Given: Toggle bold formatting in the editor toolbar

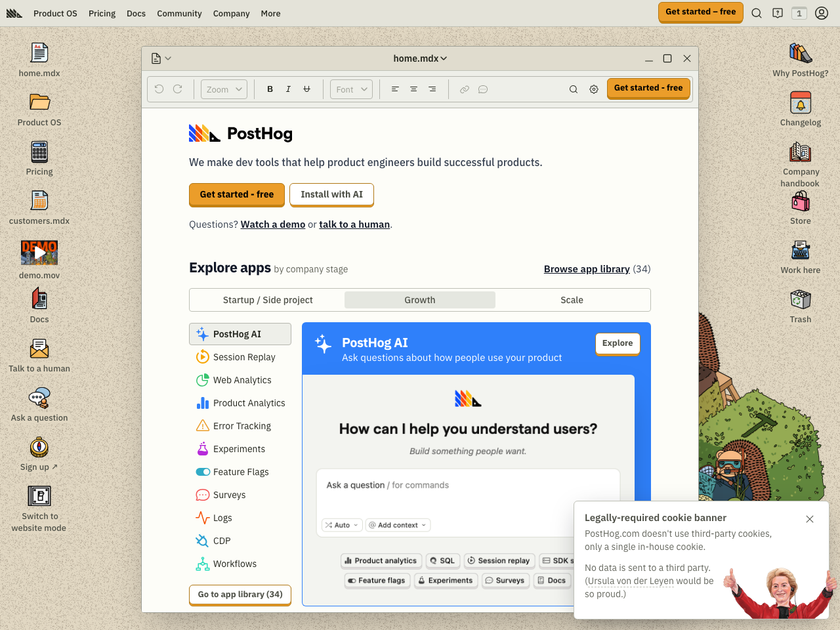Looking at the screenshot, I should click(270, 89).
